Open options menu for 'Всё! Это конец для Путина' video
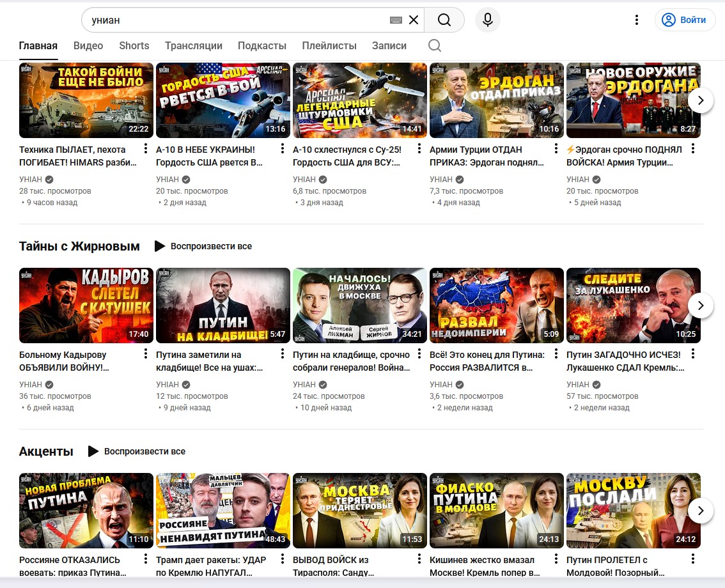This screenshot has height=588, width=725. [x=556, y=353]
